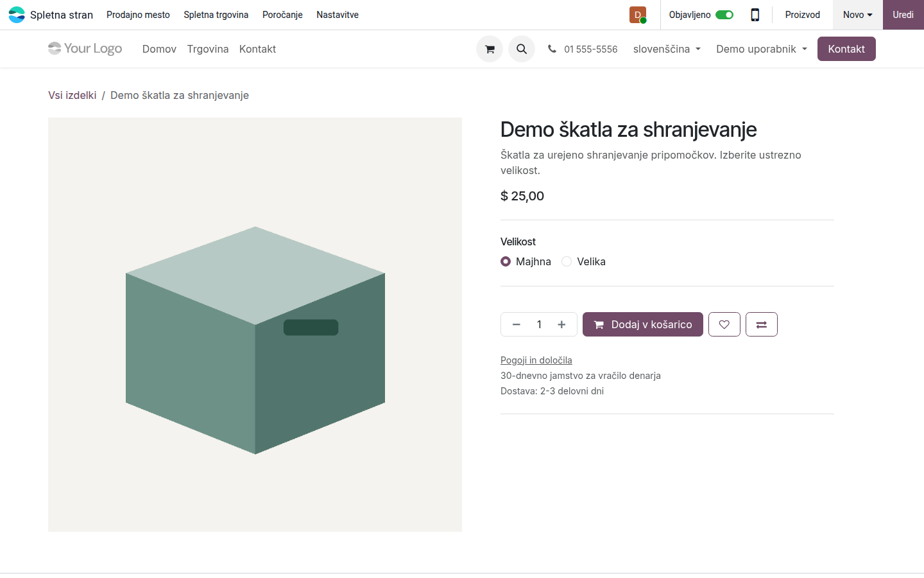Screen dimensions: 924x578
Task: Click the product title Demo škatla za shranjevanje
Action: point(629,130)
